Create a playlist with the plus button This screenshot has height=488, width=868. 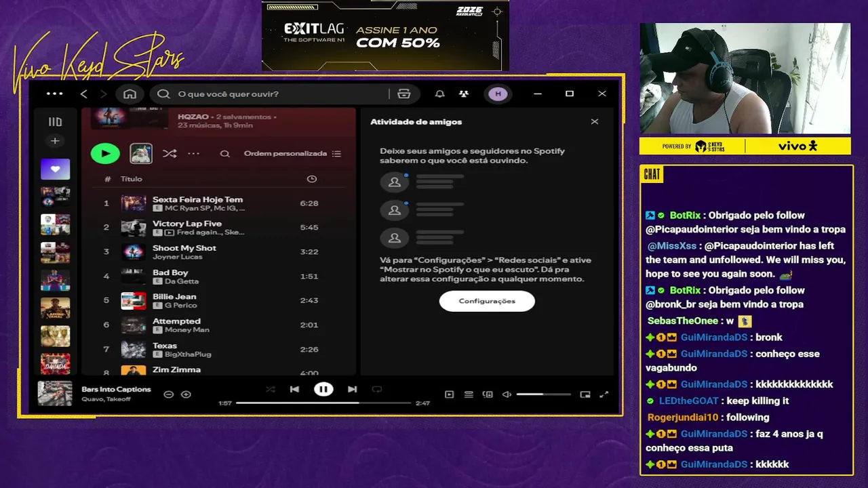pyautogui.click(x=55, y=141)
